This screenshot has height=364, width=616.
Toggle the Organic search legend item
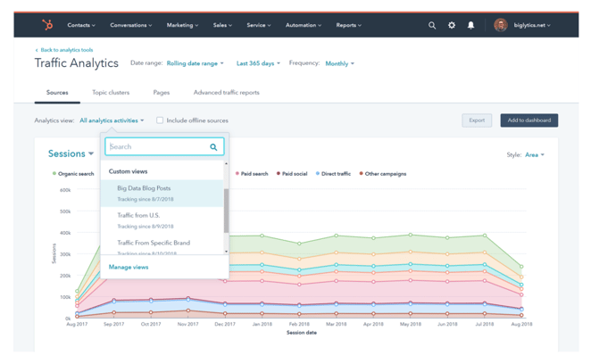click(x=73, y=174)
